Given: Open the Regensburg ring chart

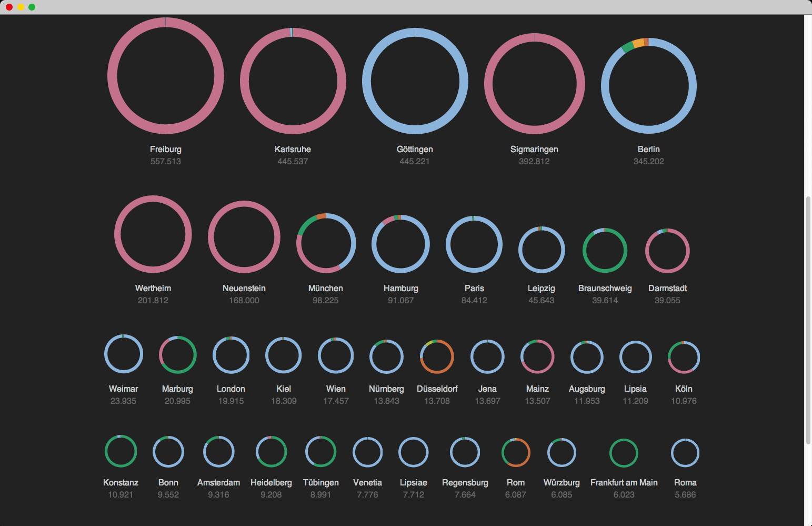Looking at the screenshot, I should (465, 452).
